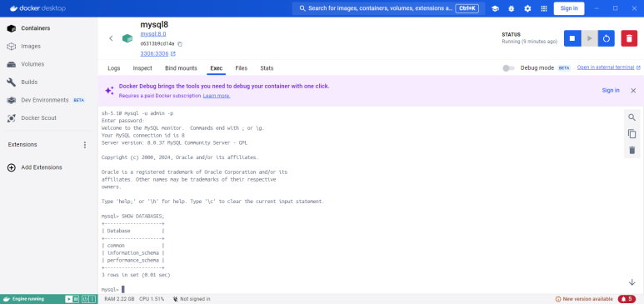This screenshot has width=644, height=304.
Task: Click the engine power button in footer
Action: 85,299
